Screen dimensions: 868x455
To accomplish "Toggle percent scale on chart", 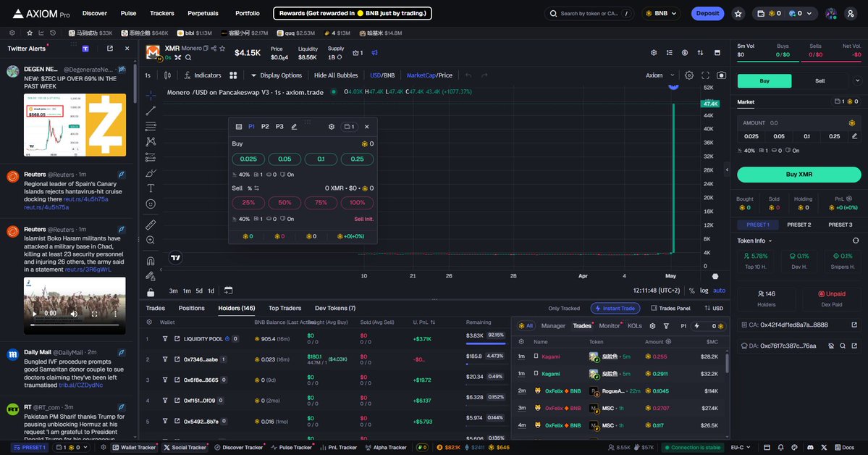I will point(691,291).
